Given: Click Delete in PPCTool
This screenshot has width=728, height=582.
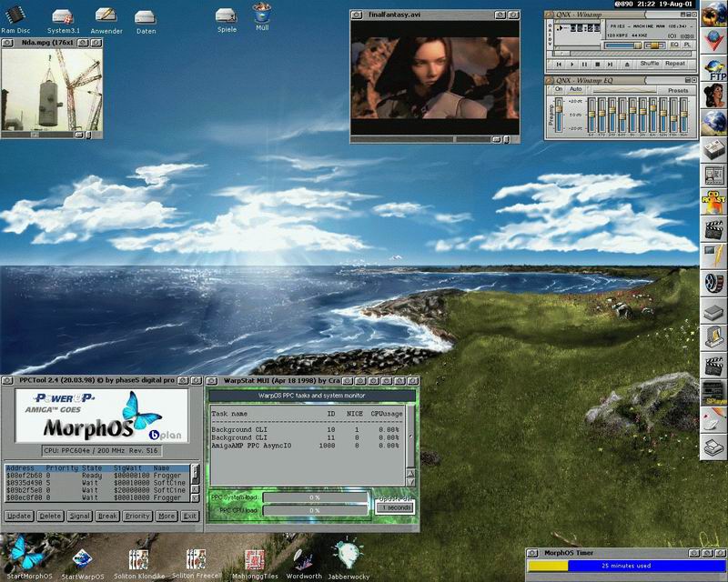Looking at the screenshot, I should (50, 517).
